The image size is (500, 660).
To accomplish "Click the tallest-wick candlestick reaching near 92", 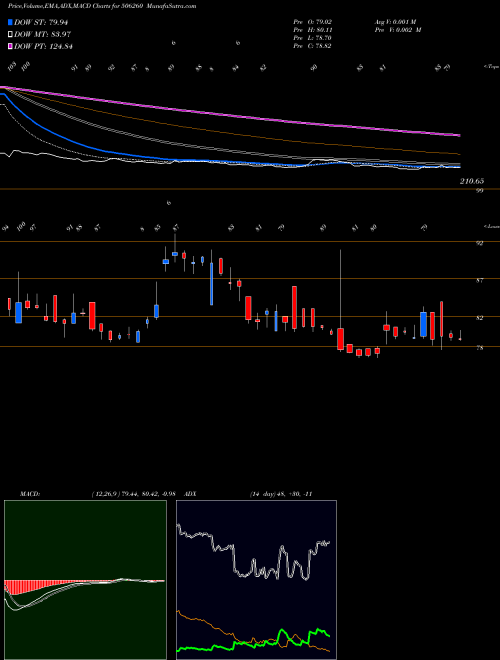I will [x=340, y=300].
